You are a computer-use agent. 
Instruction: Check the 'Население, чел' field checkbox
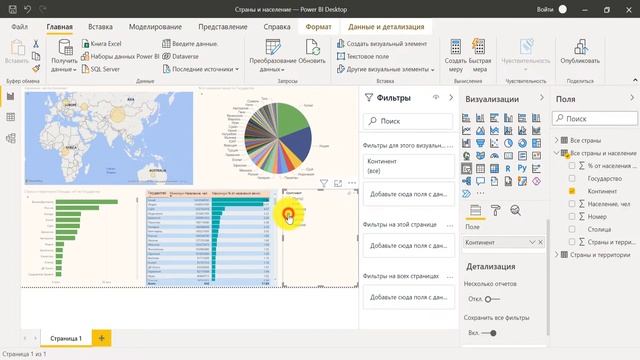[572, 204]
